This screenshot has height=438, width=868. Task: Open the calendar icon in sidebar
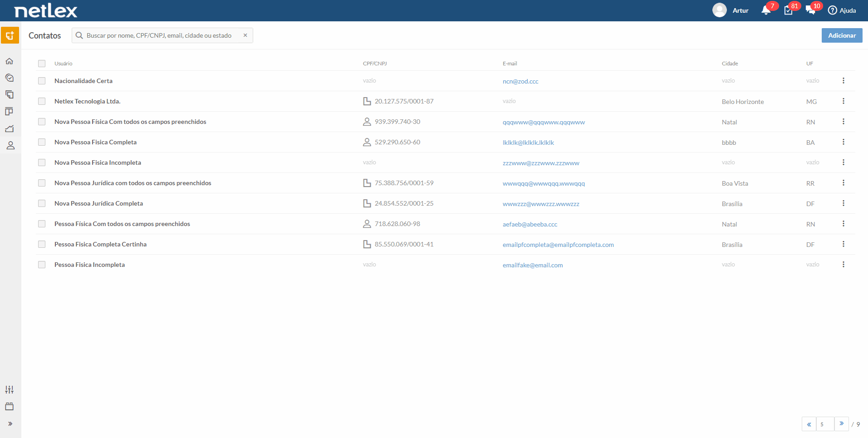[10, 406]
